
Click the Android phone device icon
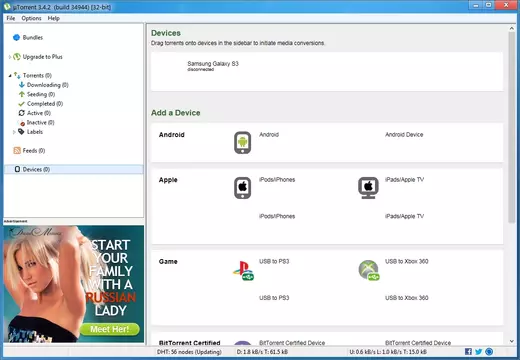[242, 143]
